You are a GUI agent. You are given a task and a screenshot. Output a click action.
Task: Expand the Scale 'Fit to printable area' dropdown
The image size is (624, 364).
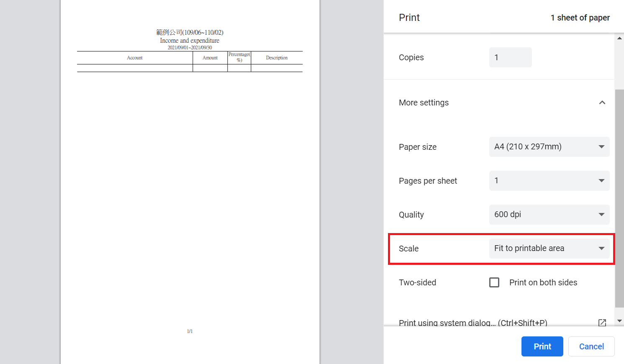coord(549,249)
